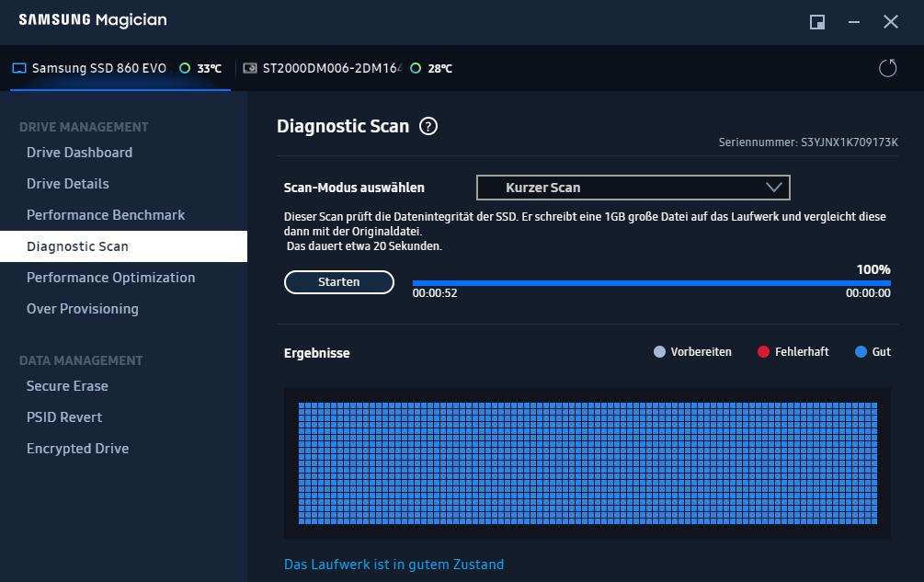Image resolution: width=924 pixels, height=582 pixels.
Task: Click the Samsung SSD 860 EVO drive icon
Action: click(19, 68)
